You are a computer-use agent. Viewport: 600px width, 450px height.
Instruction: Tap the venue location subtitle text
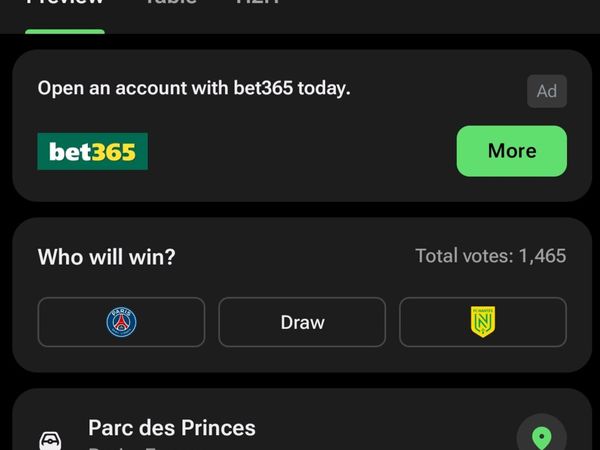[130, 447]
